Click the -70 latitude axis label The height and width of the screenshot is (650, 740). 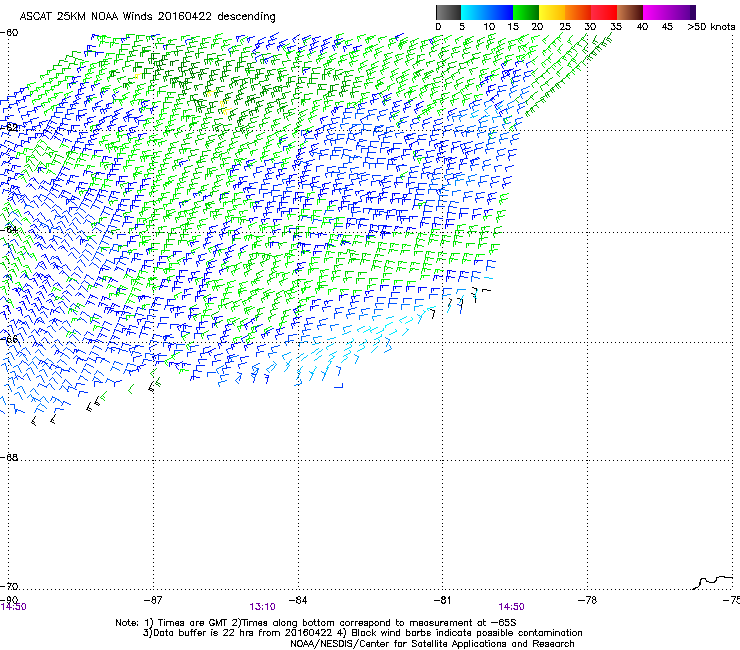tap(9, 586)
